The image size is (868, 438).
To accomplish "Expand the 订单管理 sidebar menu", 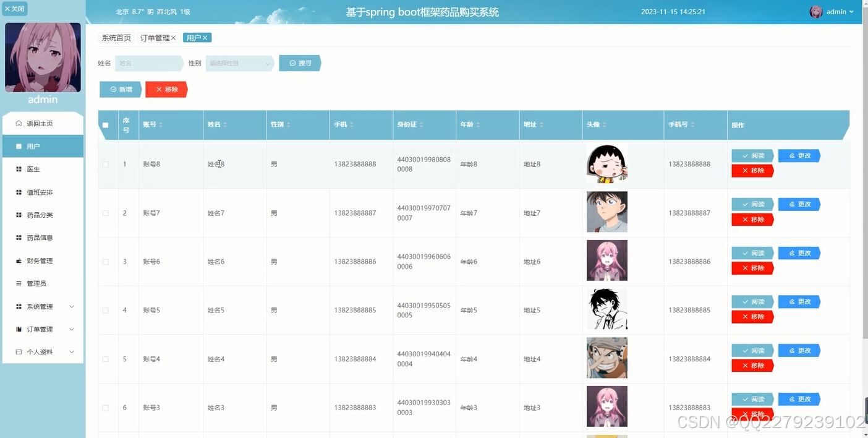I will (42, 328).
